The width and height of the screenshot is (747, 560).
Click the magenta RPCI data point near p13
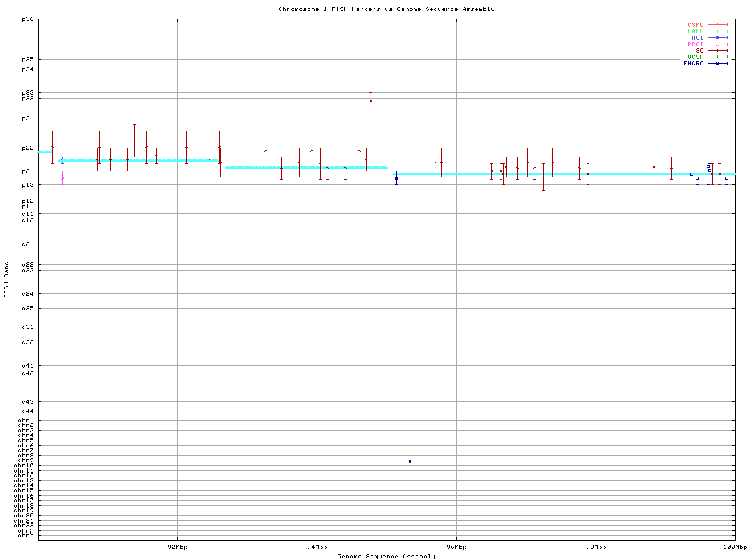coord(62,178)
